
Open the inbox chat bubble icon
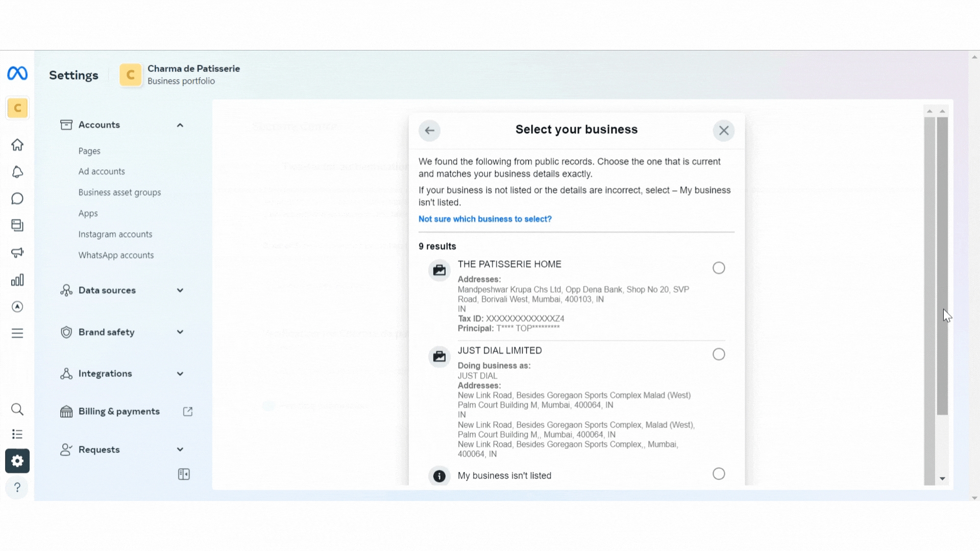click(x=17, y=198)
